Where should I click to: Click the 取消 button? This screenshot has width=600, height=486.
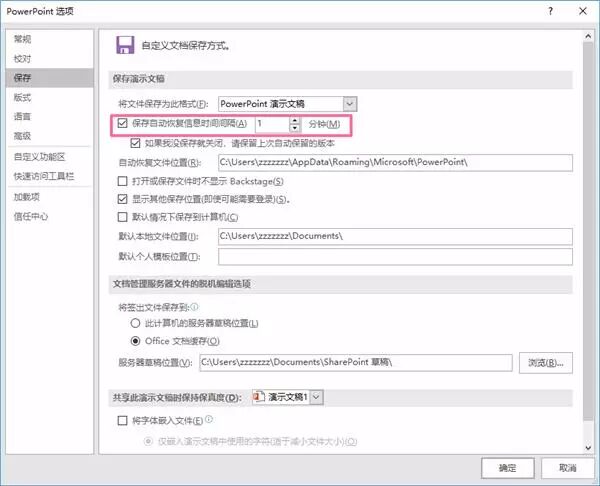567,468
